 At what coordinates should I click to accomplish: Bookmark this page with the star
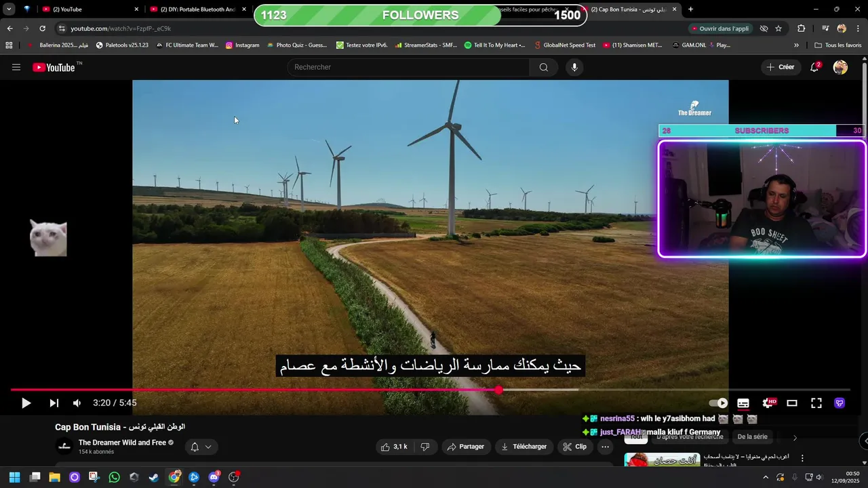(778, 28)
